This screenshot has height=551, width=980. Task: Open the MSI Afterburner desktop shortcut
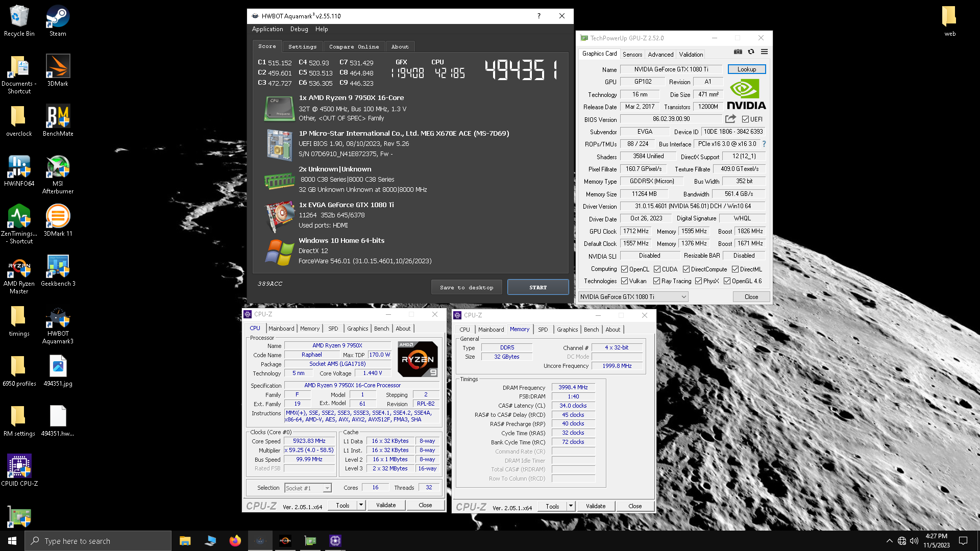click(58, 174)
